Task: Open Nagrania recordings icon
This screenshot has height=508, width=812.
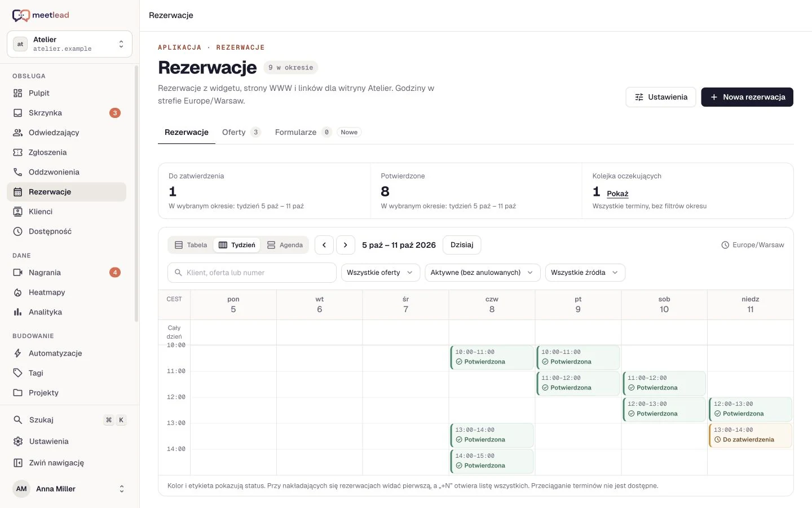Action: point(17,273)
